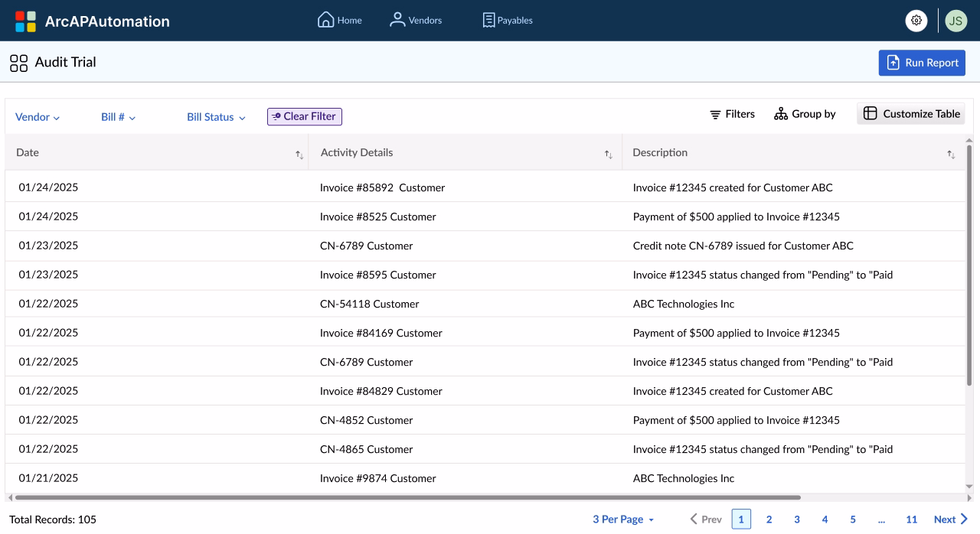Viewport: 980px width, 534px height.
Task: Go to page 11 in pagination
Action: (912, 519)
